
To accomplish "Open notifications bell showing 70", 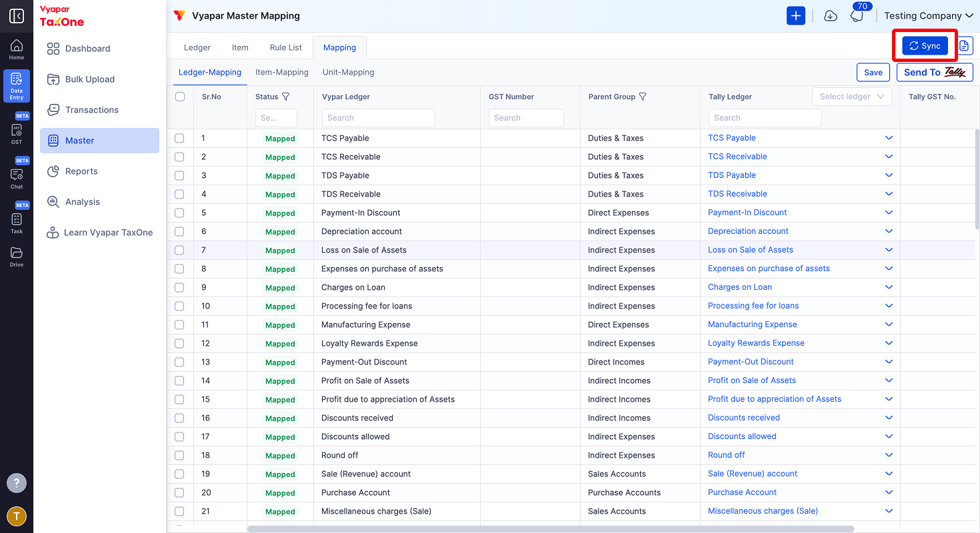I will [857, 15].
